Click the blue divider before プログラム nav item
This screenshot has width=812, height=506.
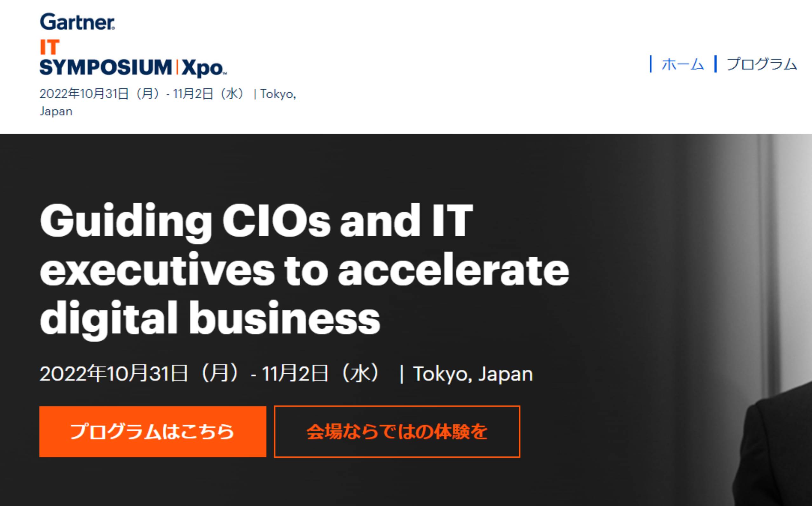(715, 64)
